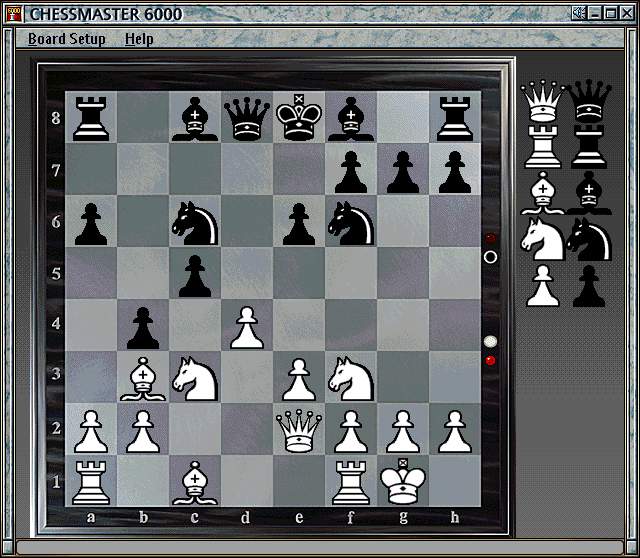Close the Chessmaster 6000 window
640x558 pixels.
627,13
